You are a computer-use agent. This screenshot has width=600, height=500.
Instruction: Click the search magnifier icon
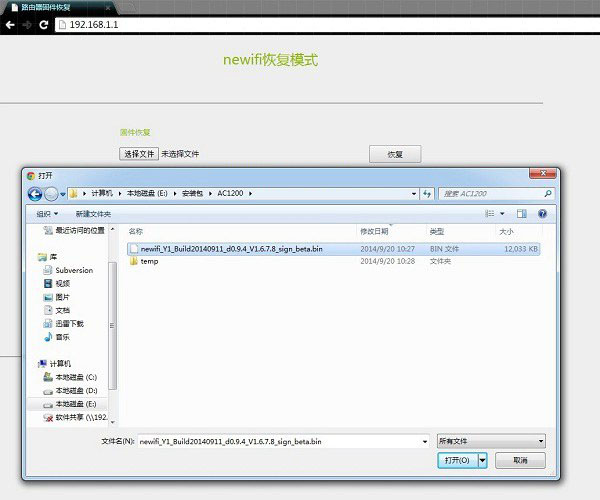[x=548, y=194]
